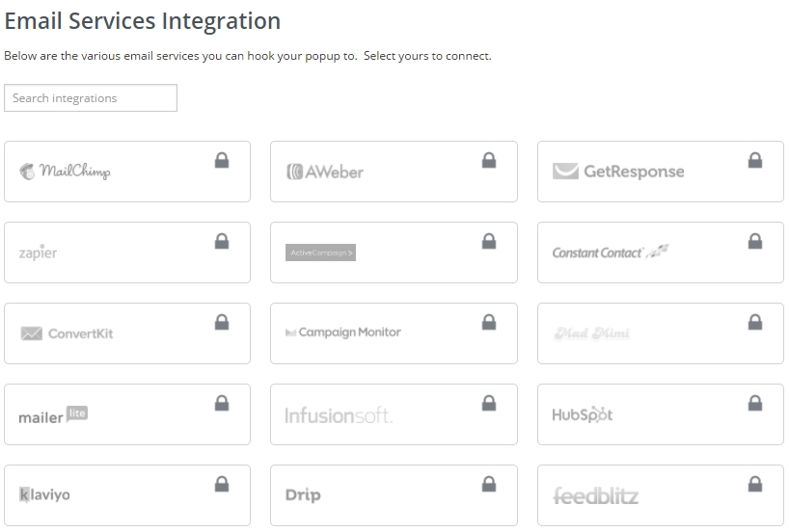
Task: Click the Email Services Integration heading
Action: 143,21
